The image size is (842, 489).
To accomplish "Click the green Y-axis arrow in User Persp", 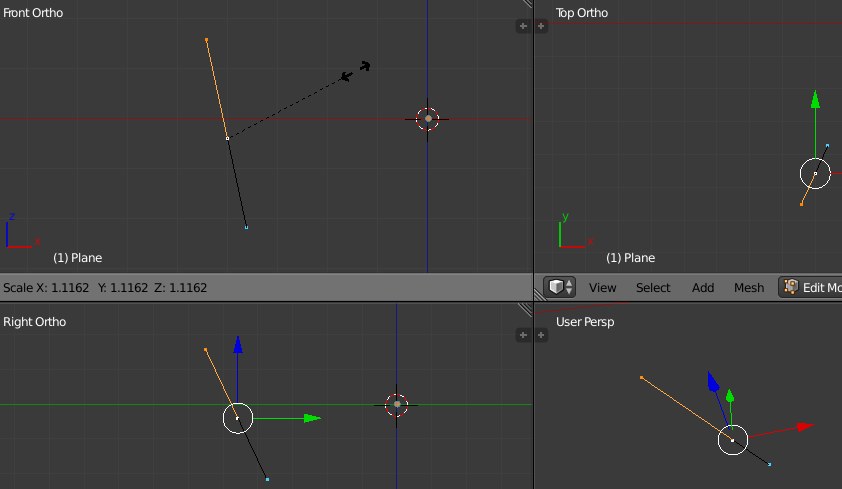I will coord(730,396).
